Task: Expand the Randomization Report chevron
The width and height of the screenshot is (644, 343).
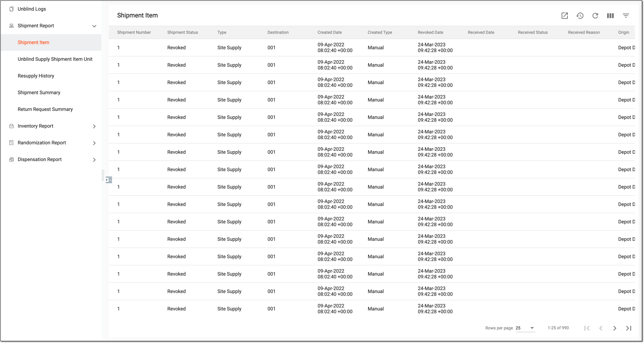Action: (94, 143)
